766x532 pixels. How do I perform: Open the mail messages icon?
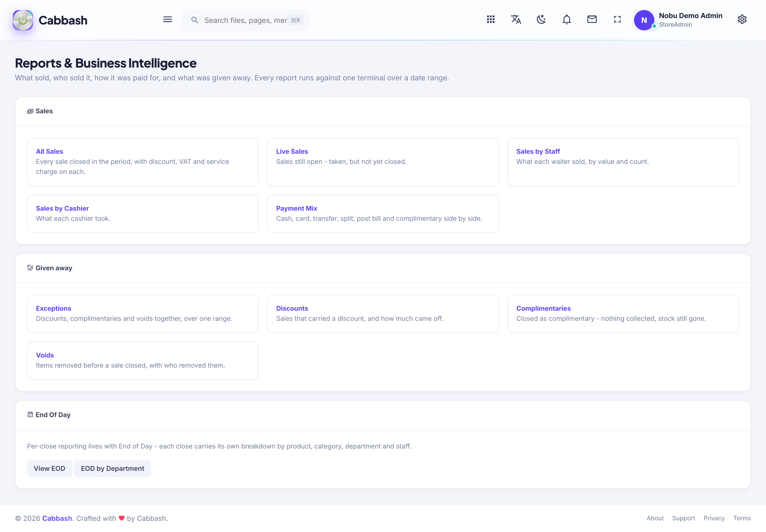coord(592,19)
